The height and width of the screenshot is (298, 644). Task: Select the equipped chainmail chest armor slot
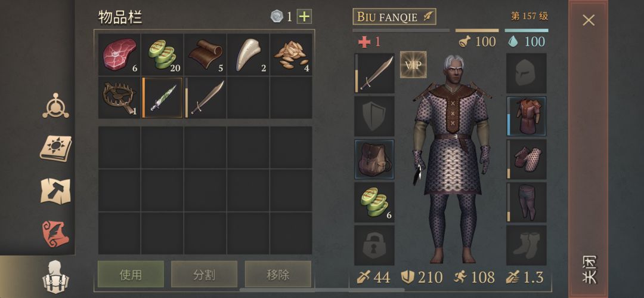click(x=527, y=116)
